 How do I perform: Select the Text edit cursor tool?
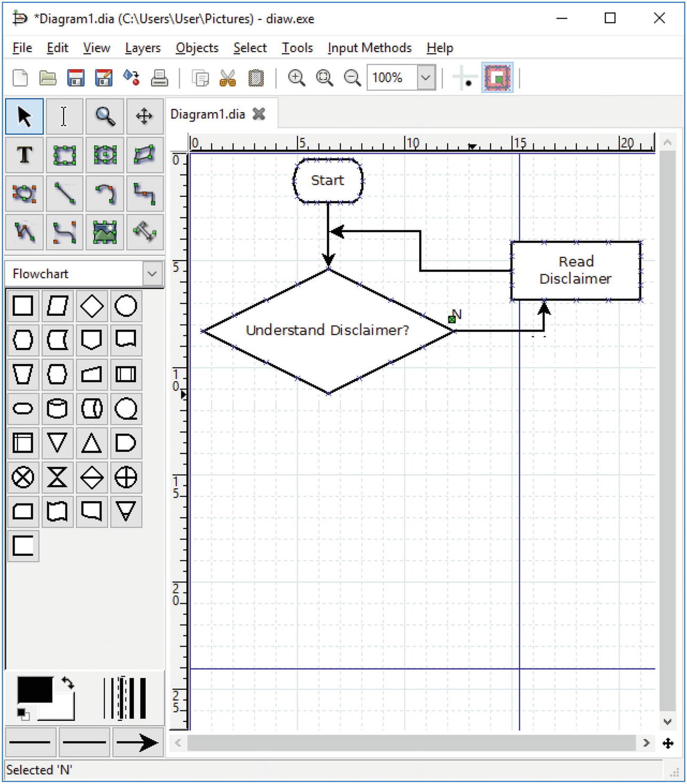64,116
